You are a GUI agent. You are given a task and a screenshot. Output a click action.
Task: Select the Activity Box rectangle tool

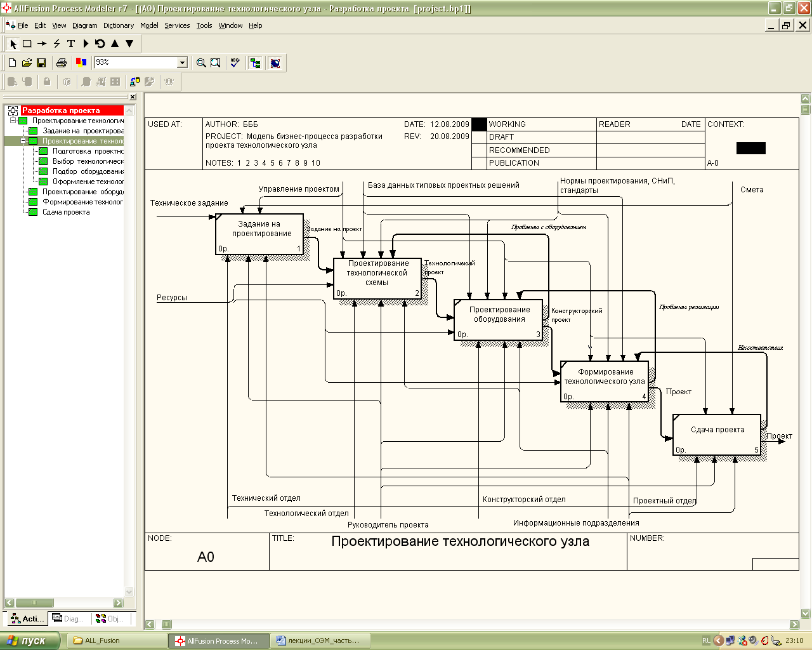[27, 44]
